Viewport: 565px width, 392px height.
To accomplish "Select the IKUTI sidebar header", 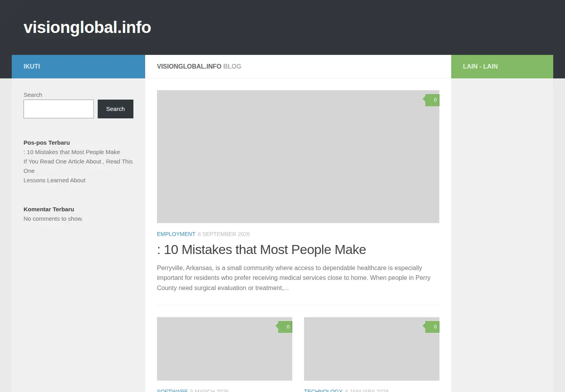I will pyautogui.click(x=78, y=67).
